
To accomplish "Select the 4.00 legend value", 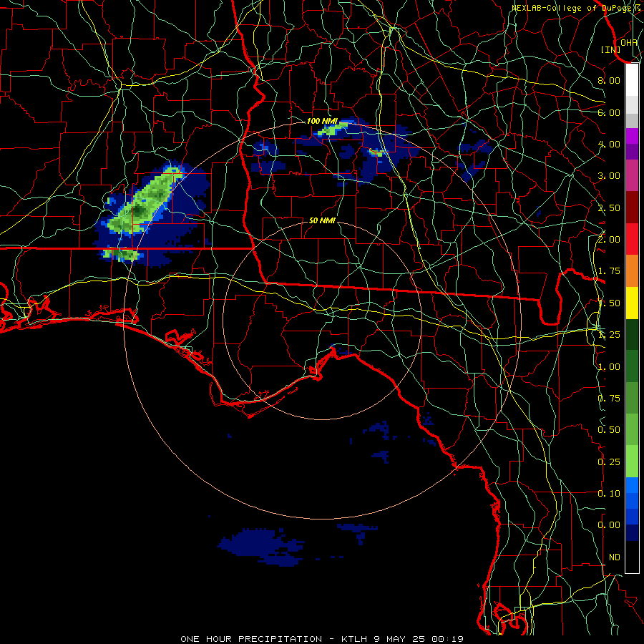I will tap(609, 144).
